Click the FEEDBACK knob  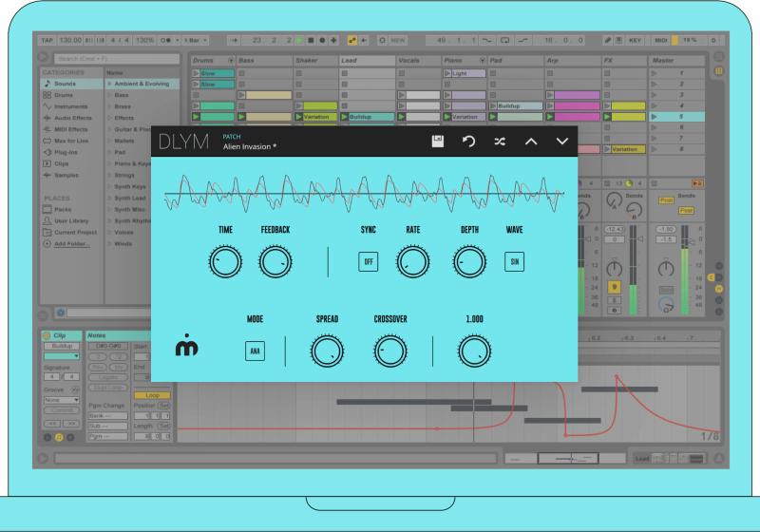(274, 263)
